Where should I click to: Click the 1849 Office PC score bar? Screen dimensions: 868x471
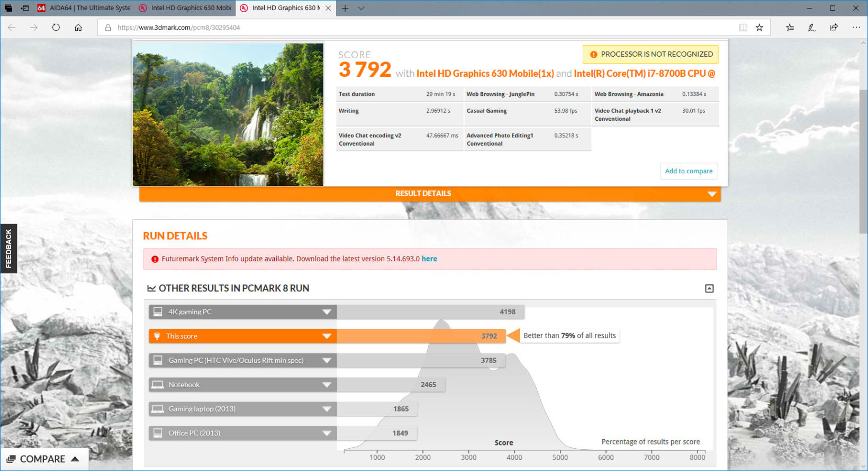click(377, 433)
